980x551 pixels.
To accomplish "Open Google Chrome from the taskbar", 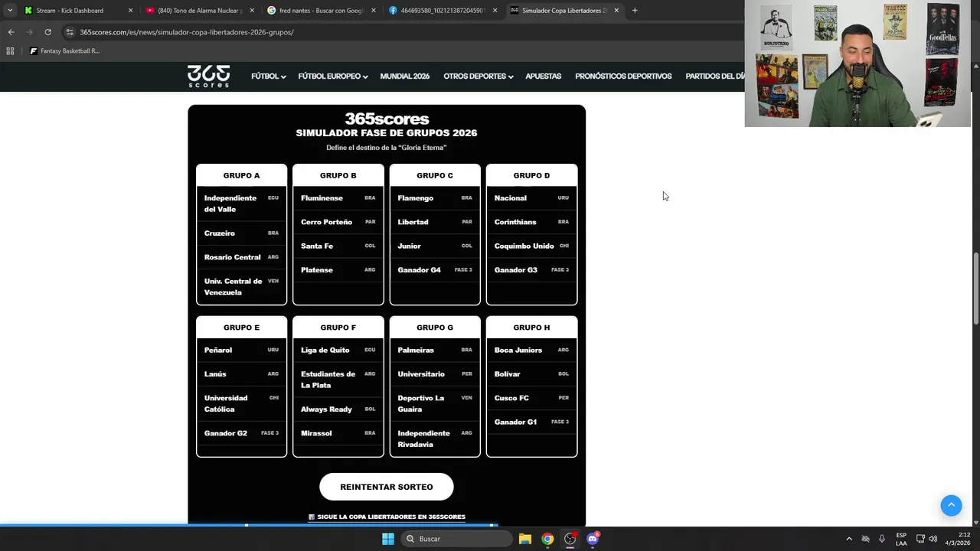I will (x=547, y=539).
